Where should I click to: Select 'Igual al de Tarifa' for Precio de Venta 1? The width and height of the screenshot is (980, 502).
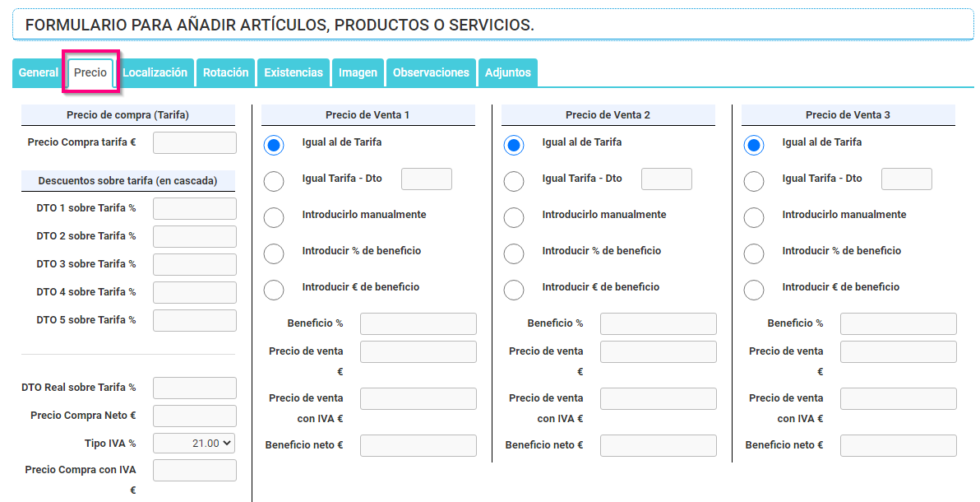point(274,145)
